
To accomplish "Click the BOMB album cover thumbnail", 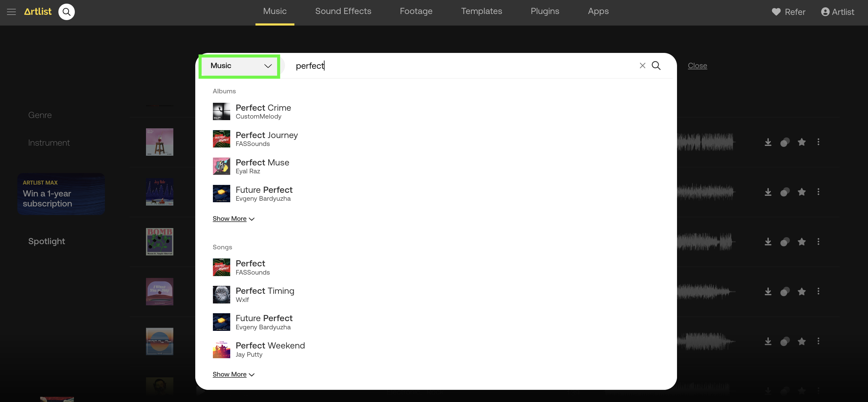I will [159, 242].
